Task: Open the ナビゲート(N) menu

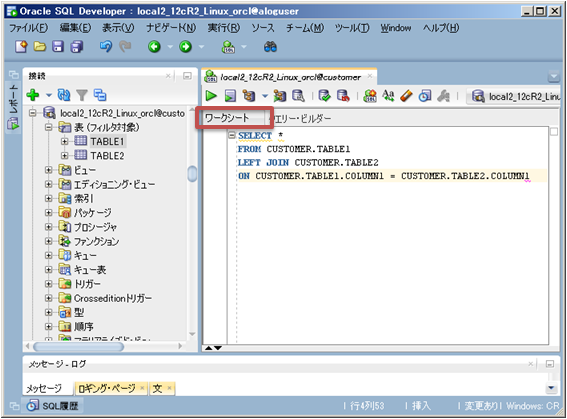Action: [171, 28]
